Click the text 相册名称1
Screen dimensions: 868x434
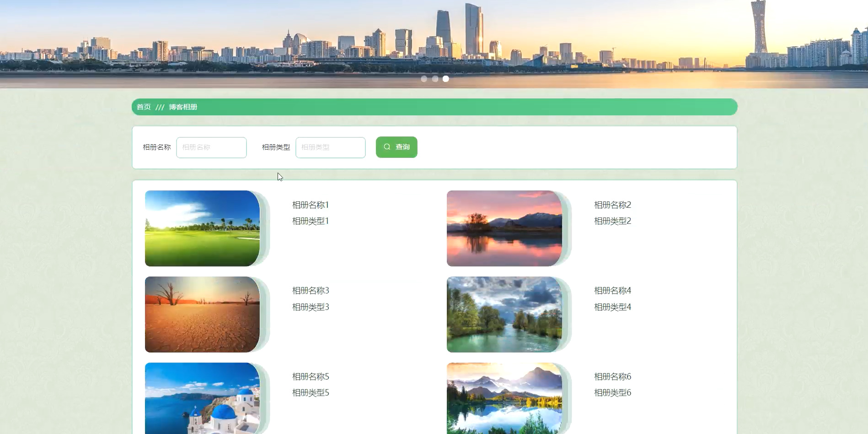(x=311, y=205)
